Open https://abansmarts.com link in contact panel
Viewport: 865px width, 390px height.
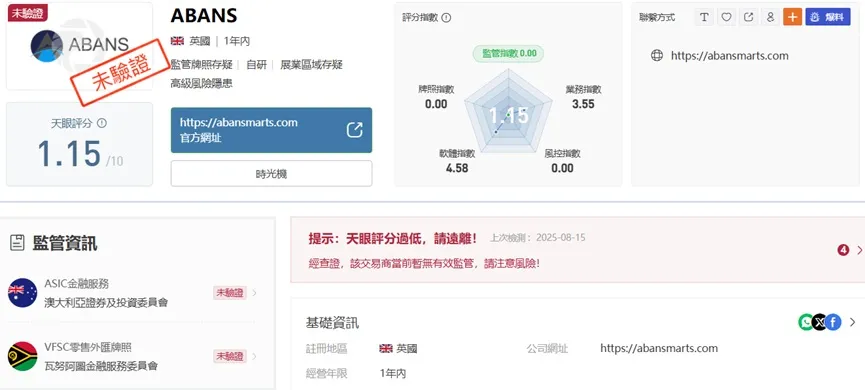[729, 55]
